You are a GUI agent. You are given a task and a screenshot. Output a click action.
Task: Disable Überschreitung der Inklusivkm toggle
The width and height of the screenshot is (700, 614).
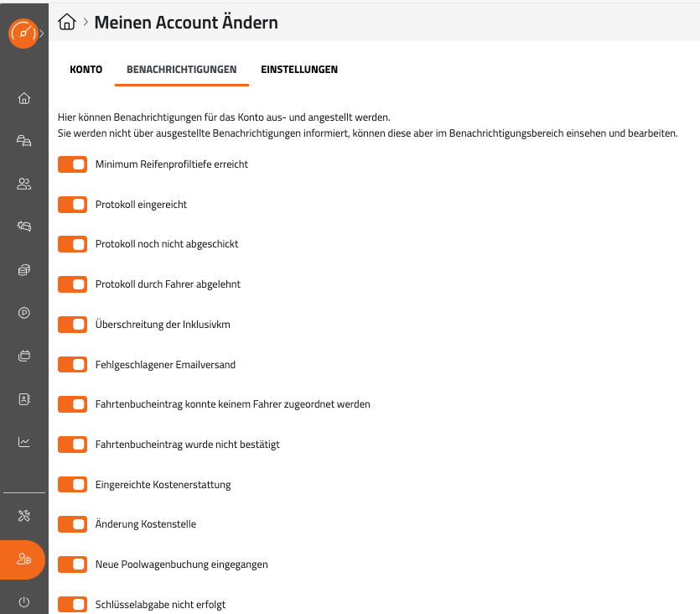pos(73,325)
